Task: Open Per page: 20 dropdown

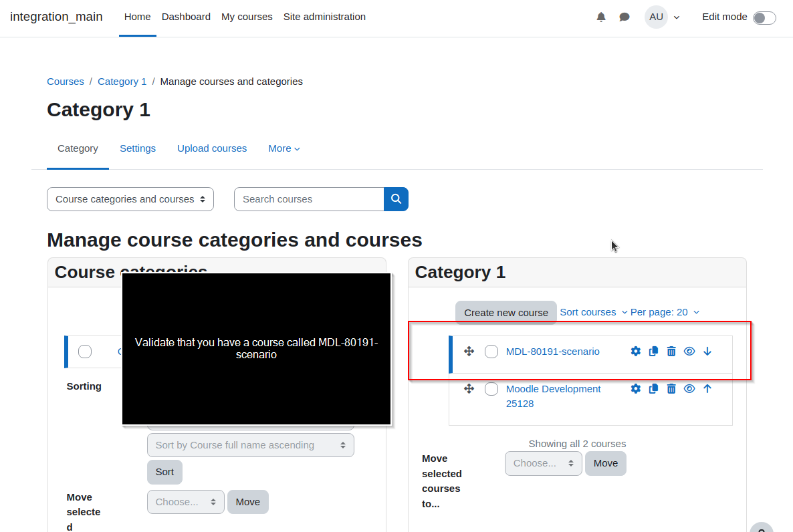Action: [x=665, y=313]
